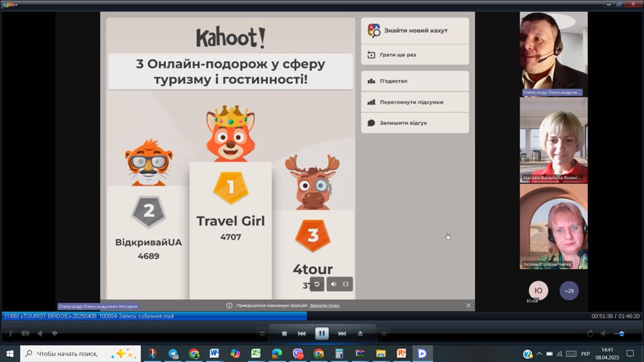
Task: Click the subtitle bubble icon in player
Action: click(54, 334)
